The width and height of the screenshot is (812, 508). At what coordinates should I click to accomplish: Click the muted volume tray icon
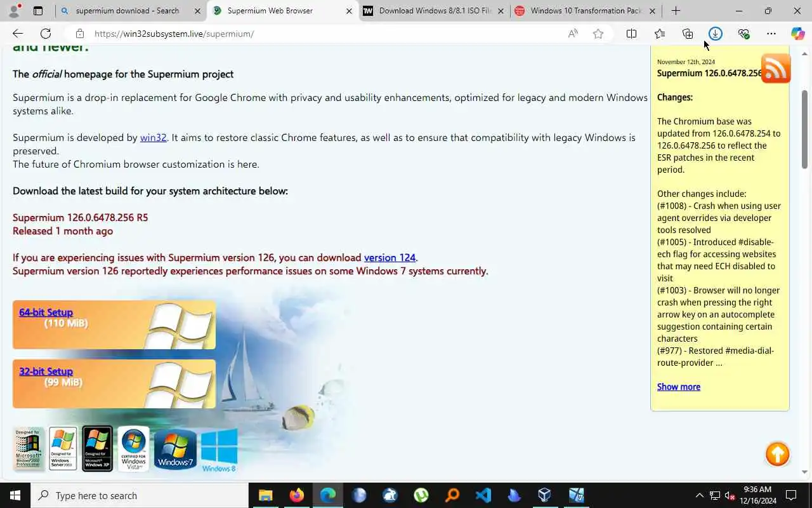tap(730, 495)
